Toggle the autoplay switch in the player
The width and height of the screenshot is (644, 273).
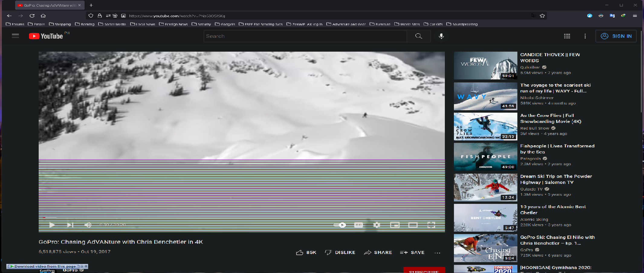tap(339, 225)
